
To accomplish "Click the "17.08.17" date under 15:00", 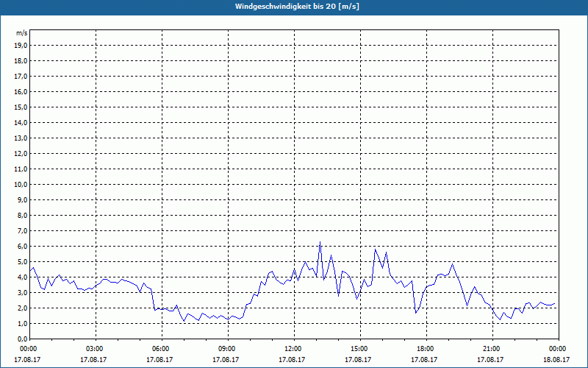I will click(x=358, y=359).
